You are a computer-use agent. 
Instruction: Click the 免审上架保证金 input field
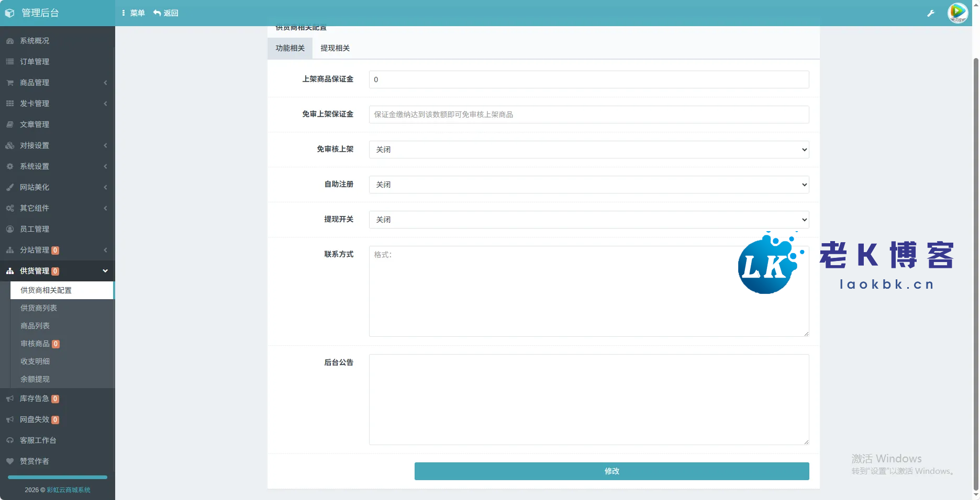coord(588,115)
